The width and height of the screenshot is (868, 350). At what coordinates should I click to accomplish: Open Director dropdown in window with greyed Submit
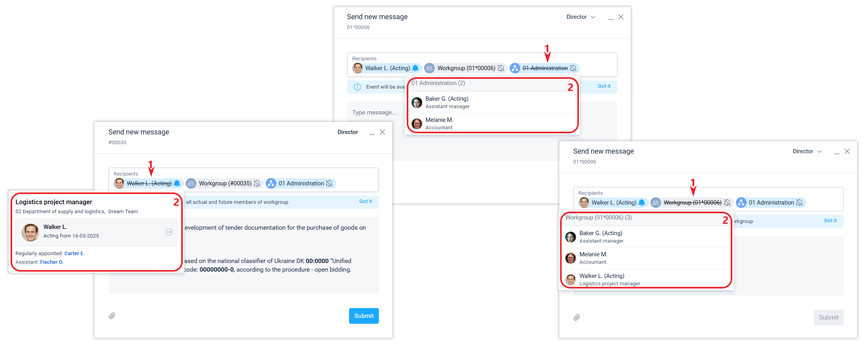pos(807,151)
